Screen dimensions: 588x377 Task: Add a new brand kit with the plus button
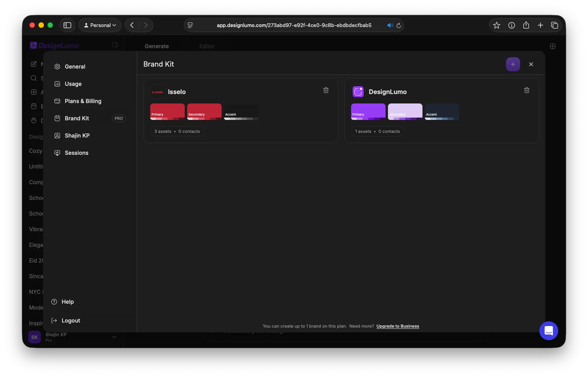coord(513,64)
